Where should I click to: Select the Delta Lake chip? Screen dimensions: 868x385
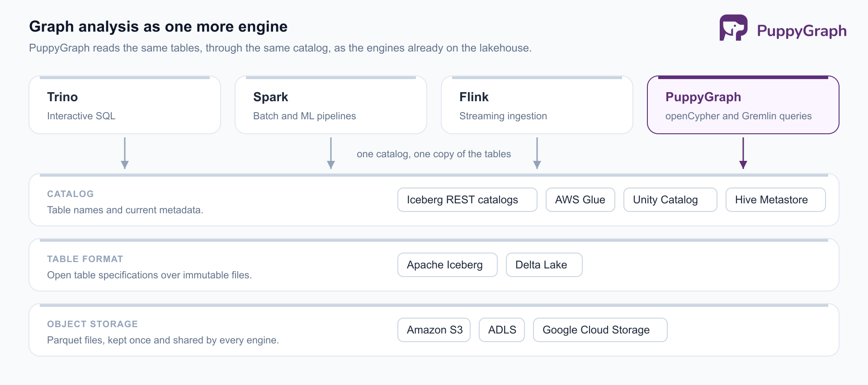pos(544,265)
